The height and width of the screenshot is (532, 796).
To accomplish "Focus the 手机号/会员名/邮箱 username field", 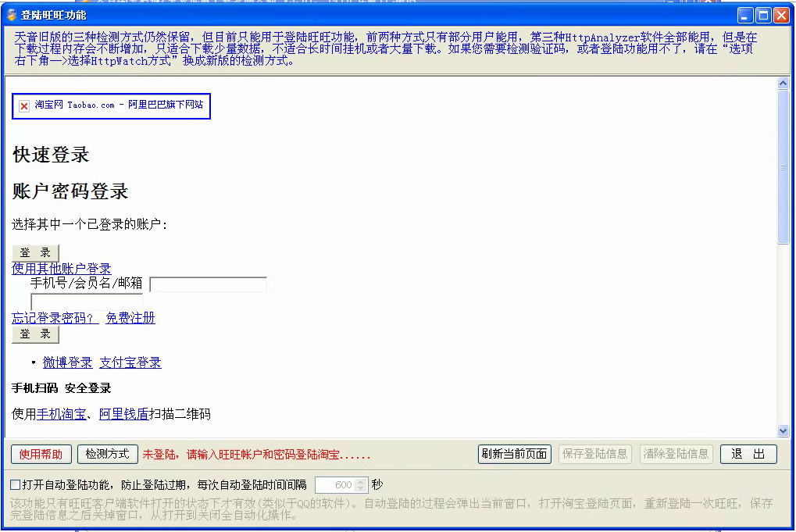I will [x=209, y=284].
